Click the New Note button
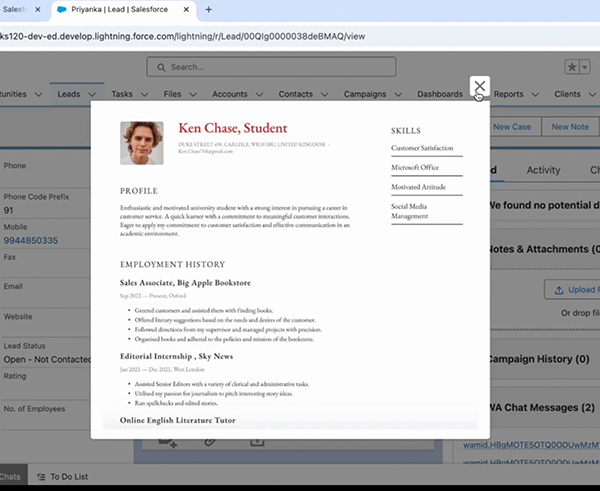 point(570,127)
